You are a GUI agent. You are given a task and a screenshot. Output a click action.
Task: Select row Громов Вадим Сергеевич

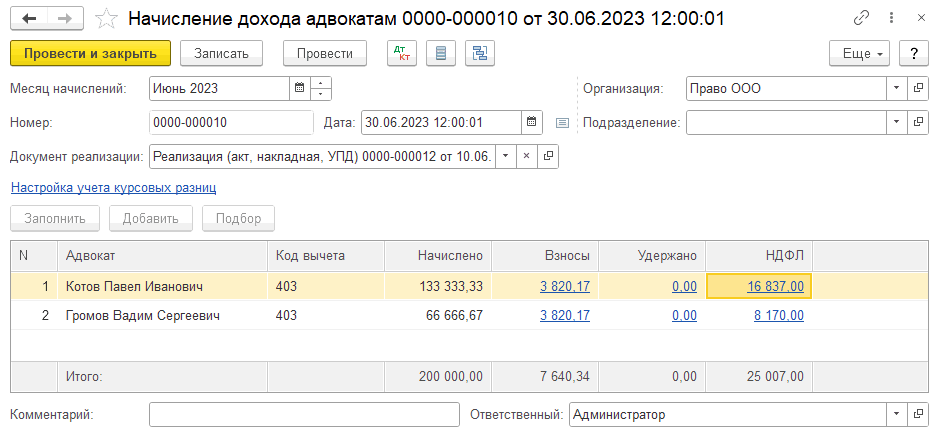click(x=143, y=316)
